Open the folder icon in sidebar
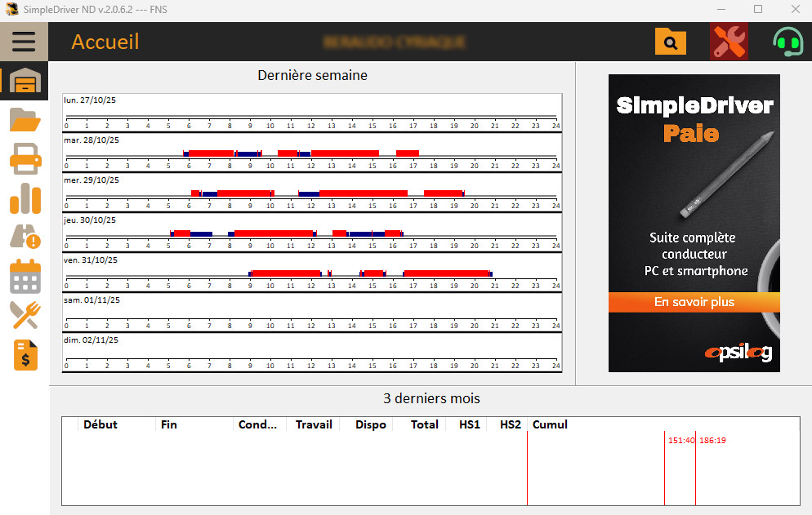812x515 pixels. pyautogui.click(x=25, y=121)
